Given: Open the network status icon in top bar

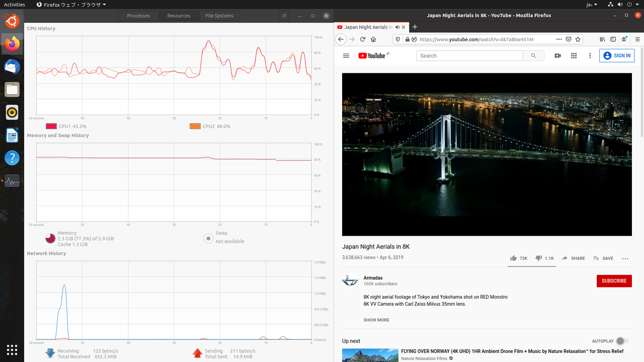Looking at the screenshot, I should [610, 5].
